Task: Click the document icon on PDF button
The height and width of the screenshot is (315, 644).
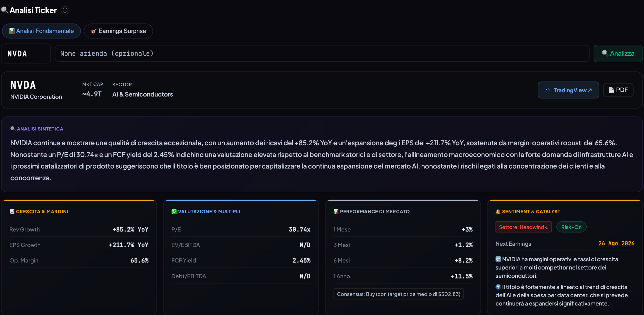Action: (611, 90)
